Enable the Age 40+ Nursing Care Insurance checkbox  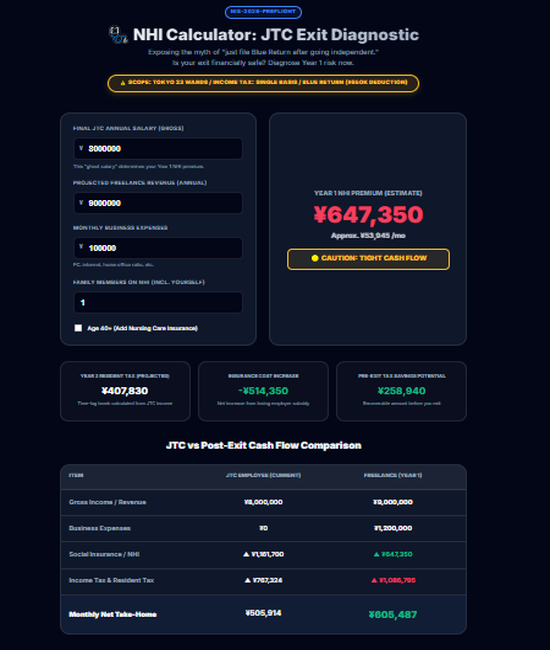(x=78, y=328)
